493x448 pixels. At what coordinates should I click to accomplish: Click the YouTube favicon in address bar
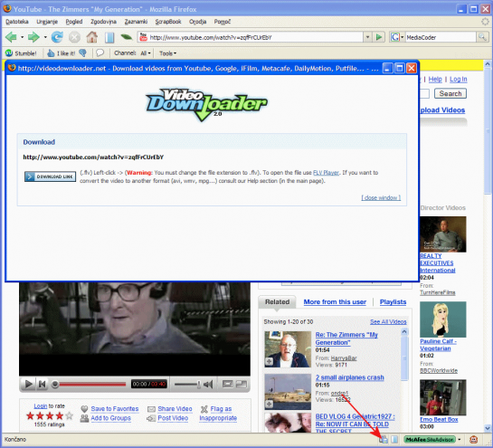(x=143, y=37)
